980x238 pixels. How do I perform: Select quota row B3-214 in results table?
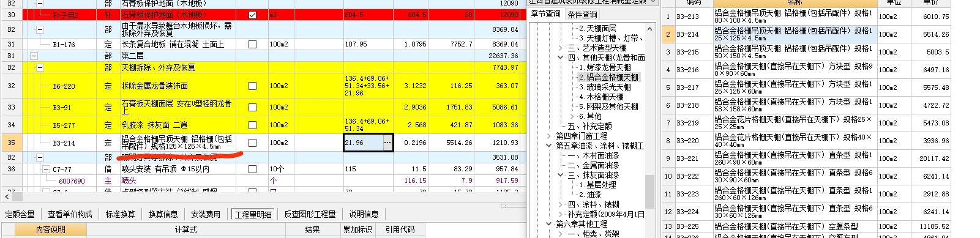click(x=806, y=34)
